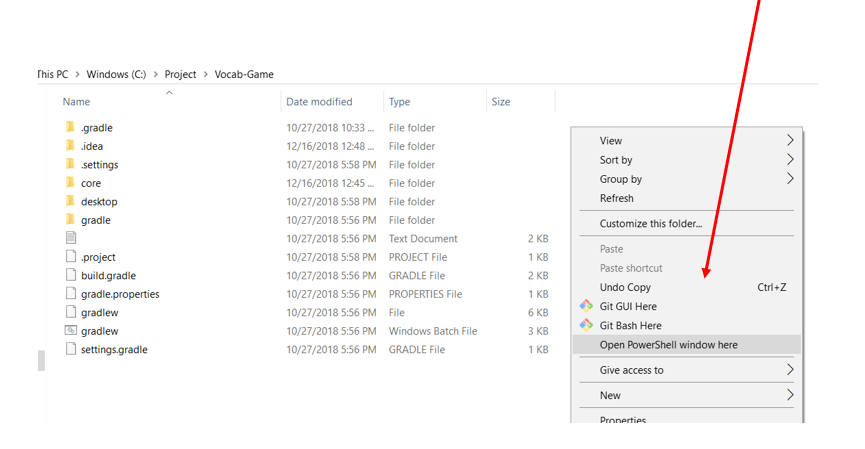Open the .gradle folder icon
The width and height of the screenshot is (865, 449).
[70, 127]
